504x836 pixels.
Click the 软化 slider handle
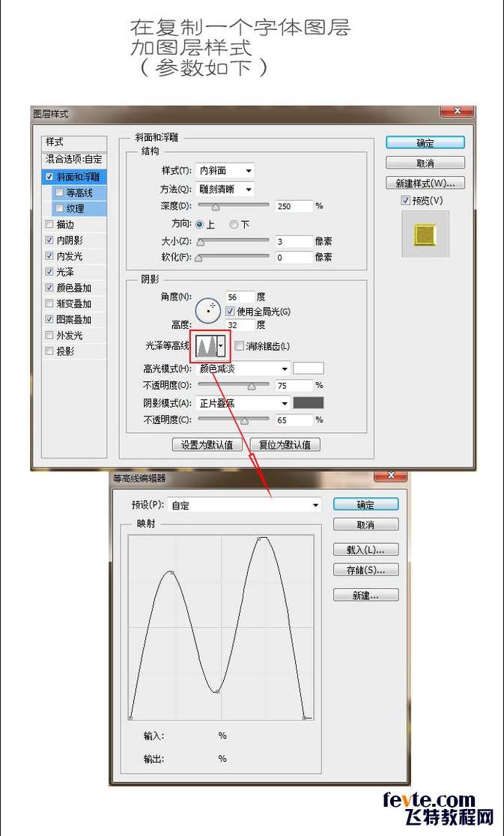tap(198, 258)
